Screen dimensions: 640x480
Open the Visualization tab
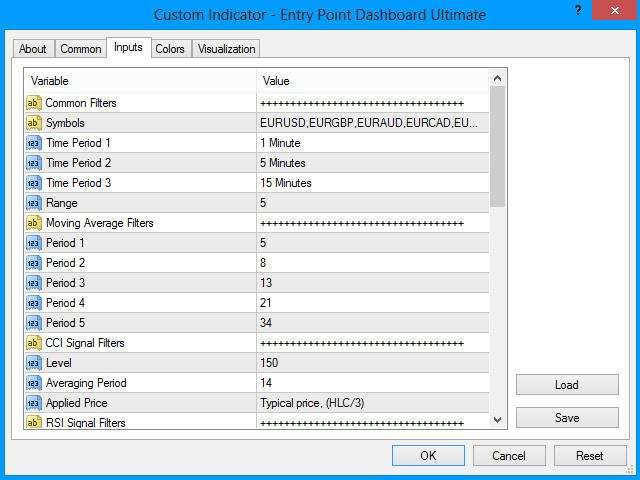227,49
